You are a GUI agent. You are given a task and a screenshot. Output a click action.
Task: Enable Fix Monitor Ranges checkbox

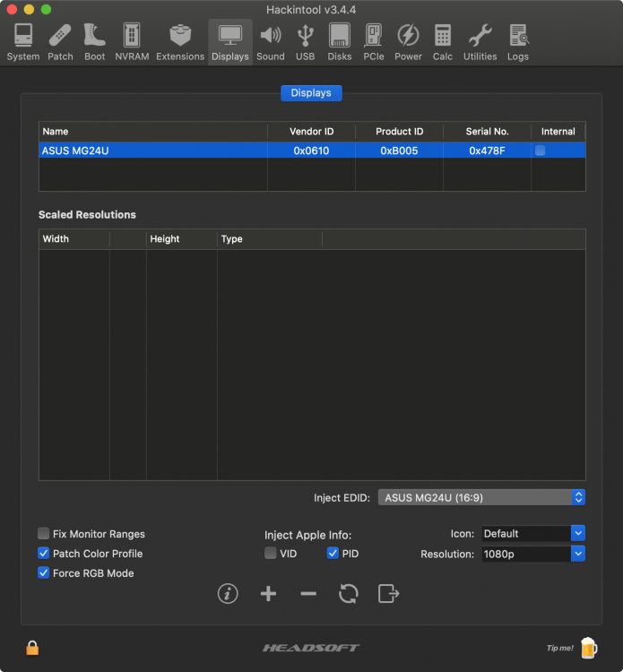(43, 534)
